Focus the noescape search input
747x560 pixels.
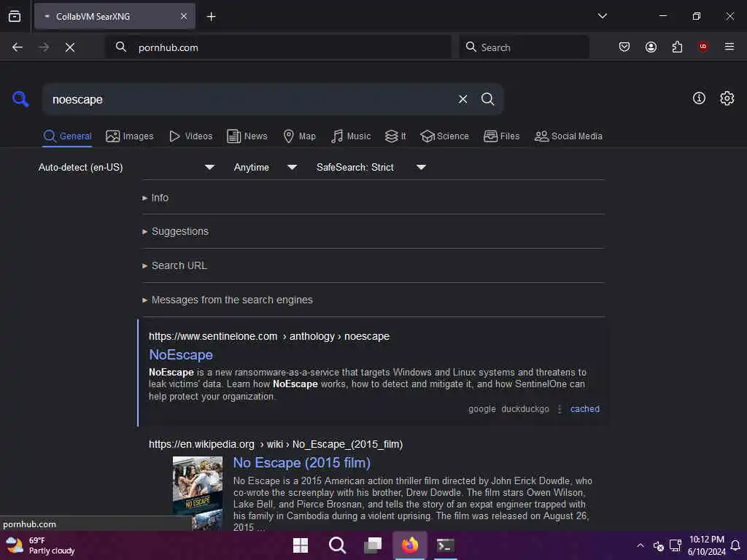click(x=250, y=99)
